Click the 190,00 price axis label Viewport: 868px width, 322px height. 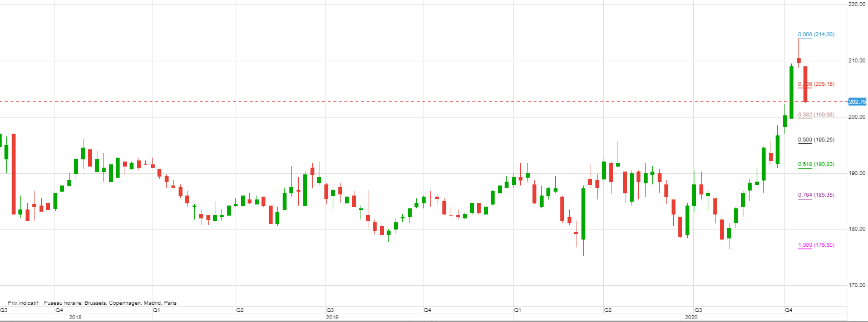tap(857, 173)
